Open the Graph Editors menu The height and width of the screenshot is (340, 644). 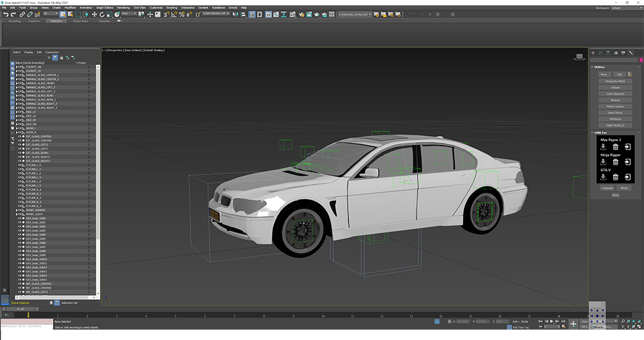[105, 8]
